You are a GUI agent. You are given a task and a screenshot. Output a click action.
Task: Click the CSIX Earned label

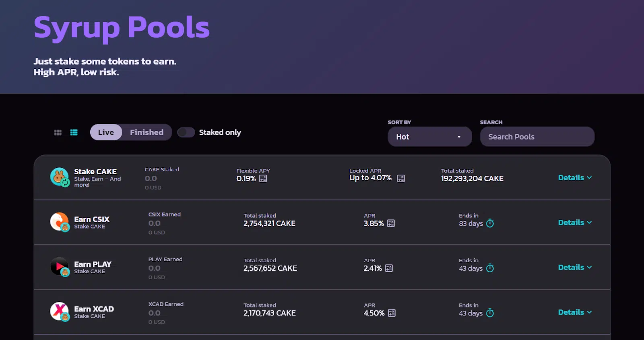click(165, 214)
